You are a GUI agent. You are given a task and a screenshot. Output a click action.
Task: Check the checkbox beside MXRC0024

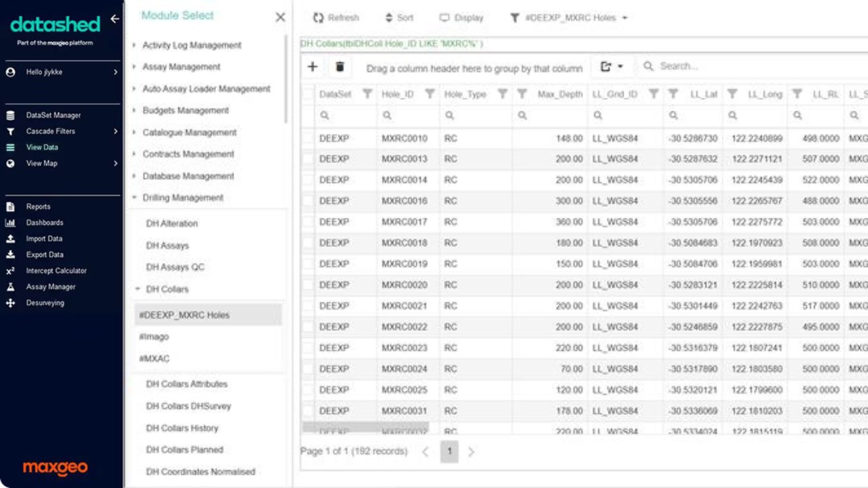(309, 369)
